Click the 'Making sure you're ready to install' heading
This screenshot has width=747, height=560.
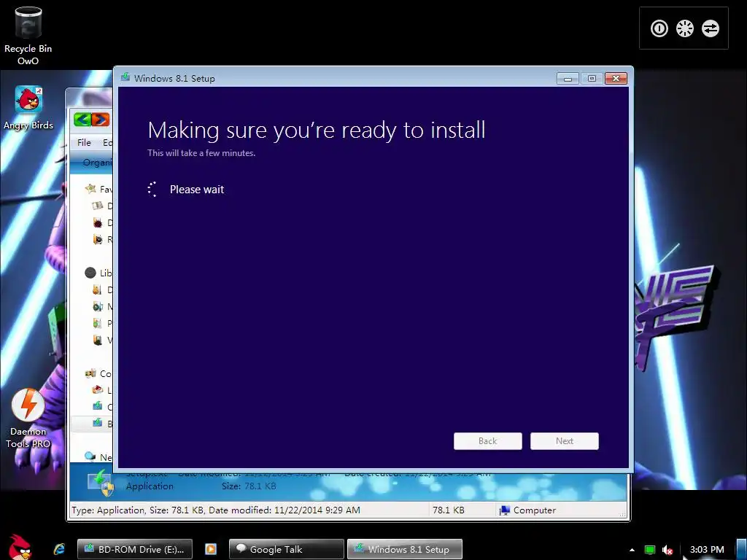click(x=317, y=130)
